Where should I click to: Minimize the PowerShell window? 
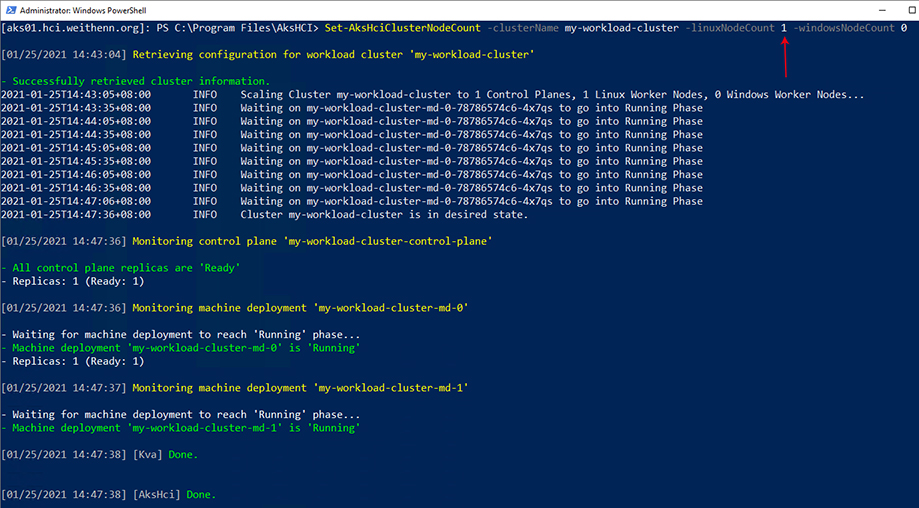pyautogui.click(x=883, y=10)
